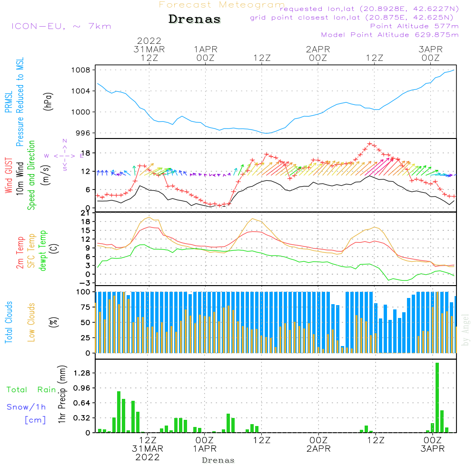
Task: Click the grid point closest lon,lat text
Action: point(355,18)
